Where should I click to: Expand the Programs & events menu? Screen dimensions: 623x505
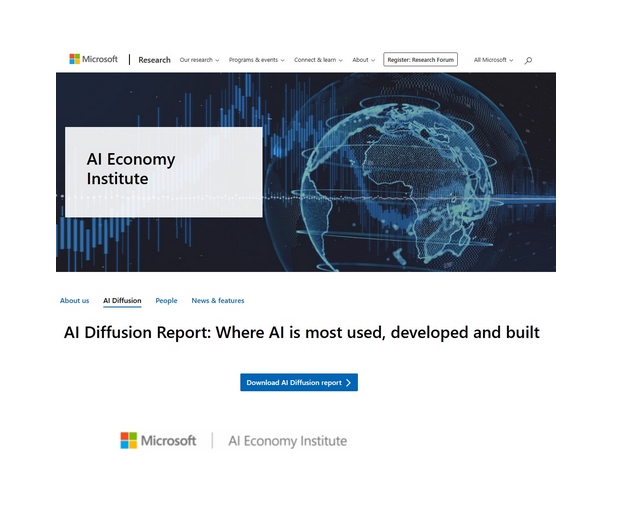coord(256,60)
